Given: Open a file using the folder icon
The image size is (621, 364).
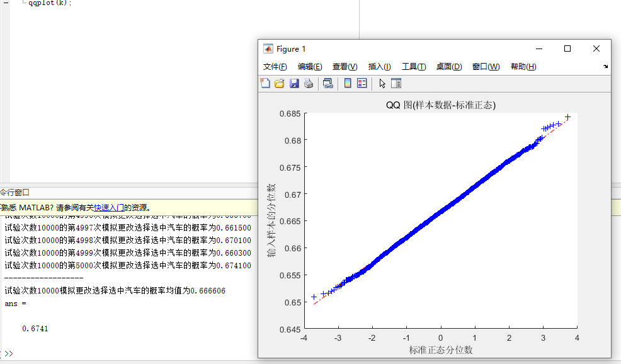Looking at the screenshot, I should pos(280,83).
